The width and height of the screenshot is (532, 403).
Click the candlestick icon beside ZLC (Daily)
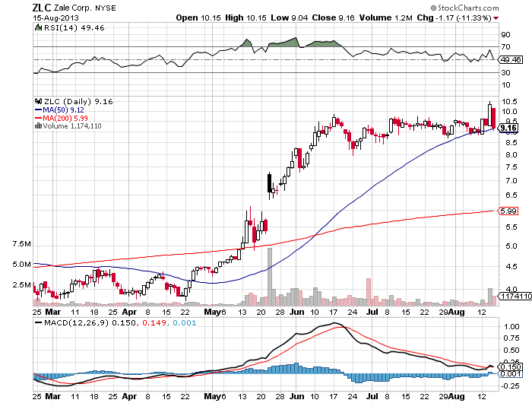(x=39, y=101)
